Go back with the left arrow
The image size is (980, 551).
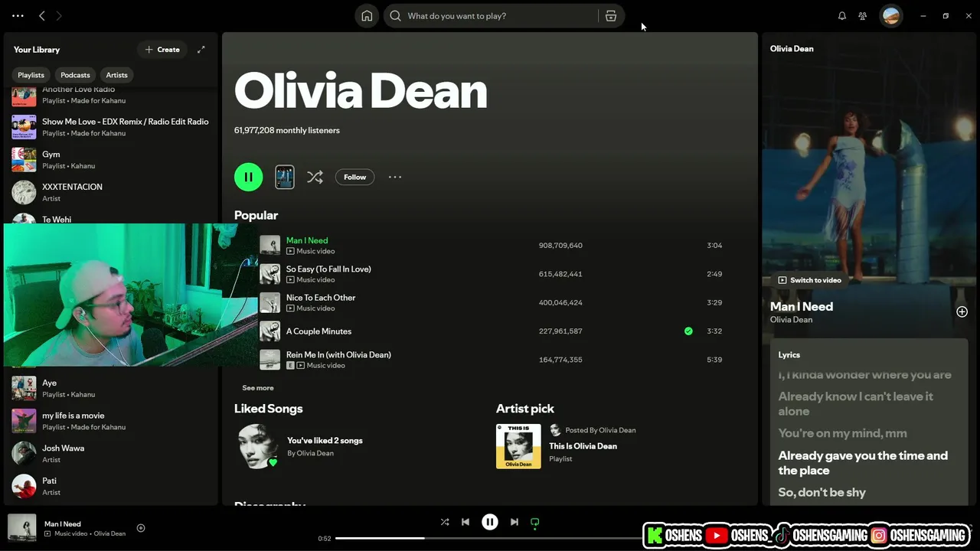click(x=42, y=15)
